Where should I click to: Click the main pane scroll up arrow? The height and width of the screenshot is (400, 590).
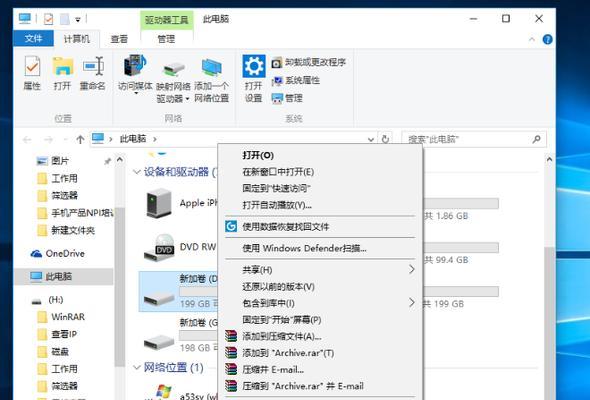[549, 160]
